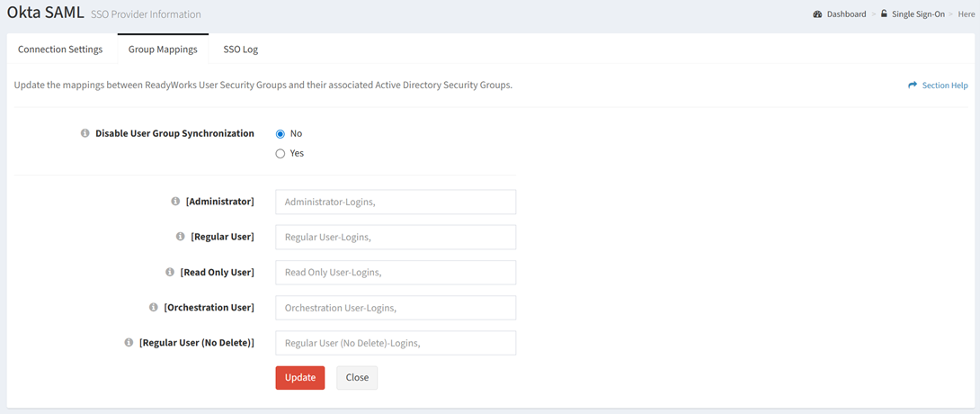Image resolution: width=980 pixels, height=414 pixels.
Task: Switch to the SSO Log tab
Action: (x=241, y=49)
